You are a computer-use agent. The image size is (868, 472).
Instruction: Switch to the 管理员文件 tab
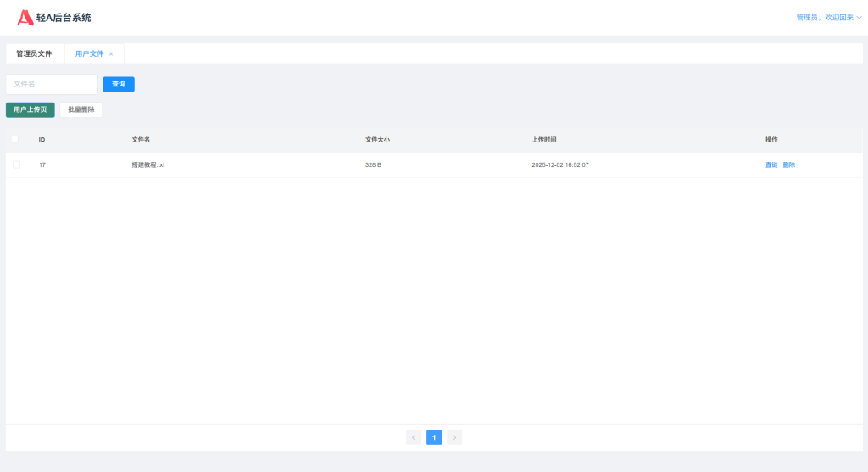coord(34,53)
